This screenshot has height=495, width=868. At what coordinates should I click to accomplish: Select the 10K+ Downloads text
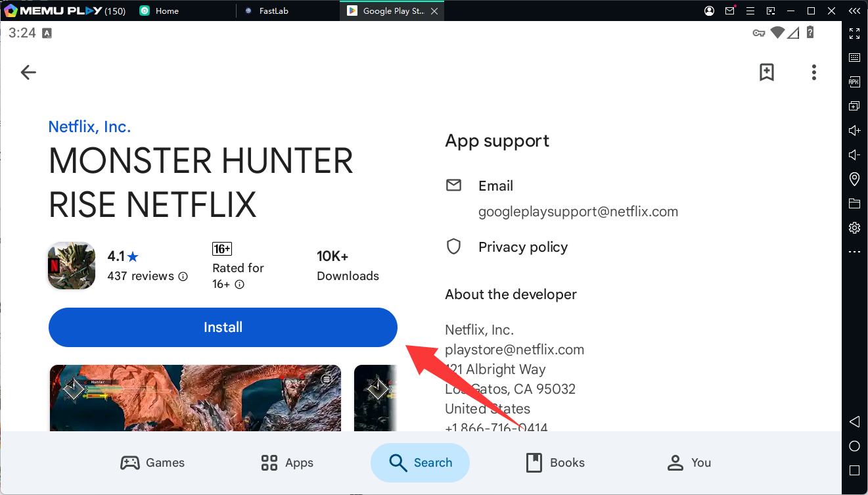[x=348, y=266]
